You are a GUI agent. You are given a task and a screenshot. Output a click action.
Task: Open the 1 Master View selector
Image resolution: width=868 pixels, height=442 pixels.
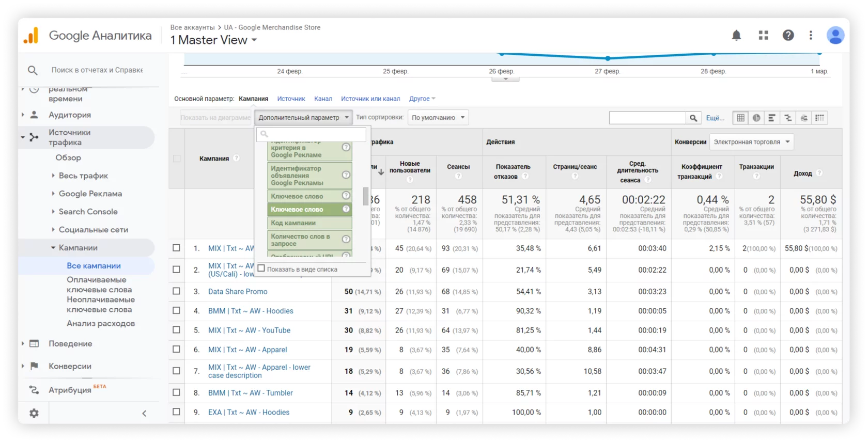(x=213, y=40)
